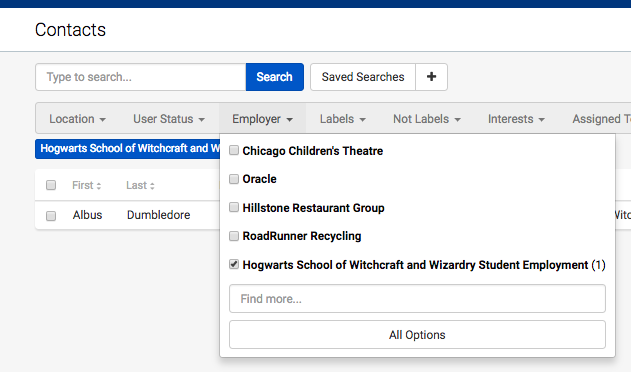Screen dimensions: 631x372
Task: Open the Assigned To filter dropdown
Action: point(601,119)
